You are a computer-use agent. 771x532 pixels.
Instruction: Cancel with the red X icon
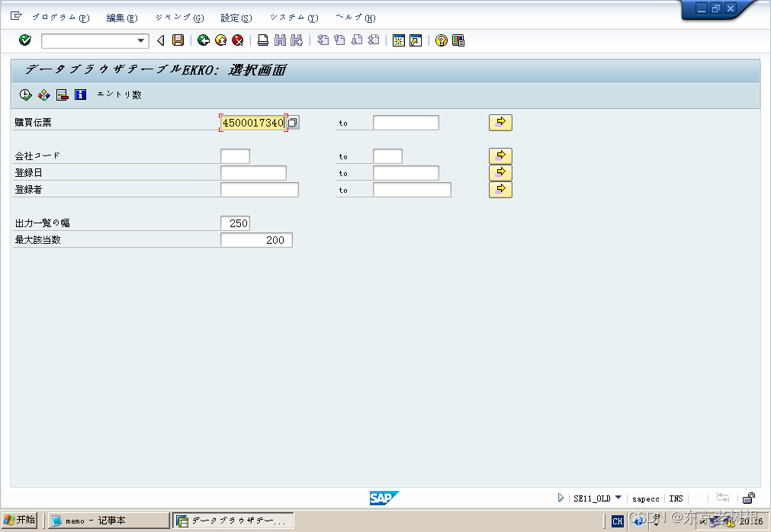(237, 40)
